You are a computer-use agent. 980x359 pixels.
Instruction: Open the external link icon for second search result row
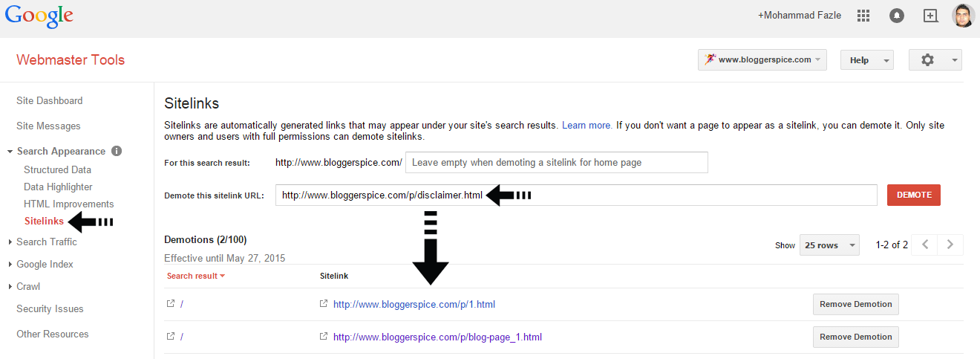point(171,337)
